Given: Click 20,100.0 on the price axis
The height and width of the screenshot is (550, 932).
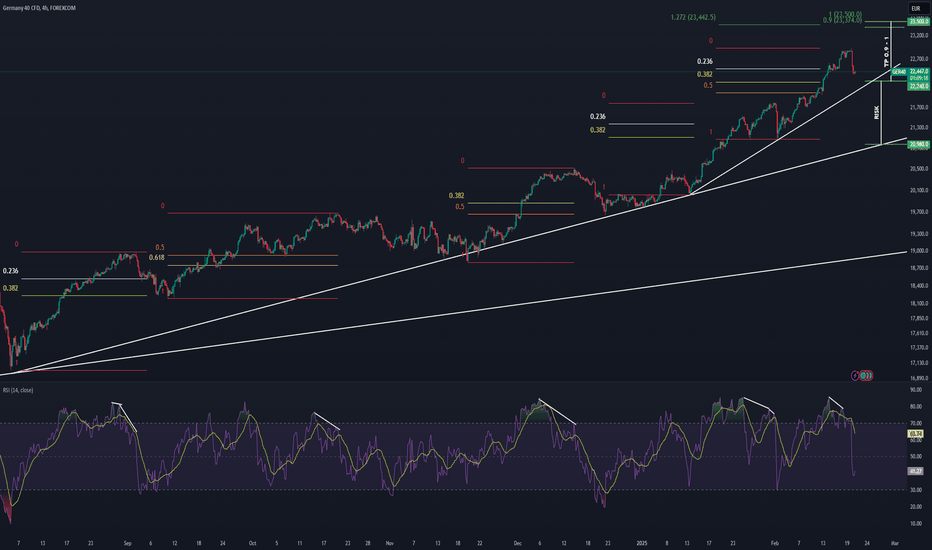Looking at the screenshot, I should 919,190.
